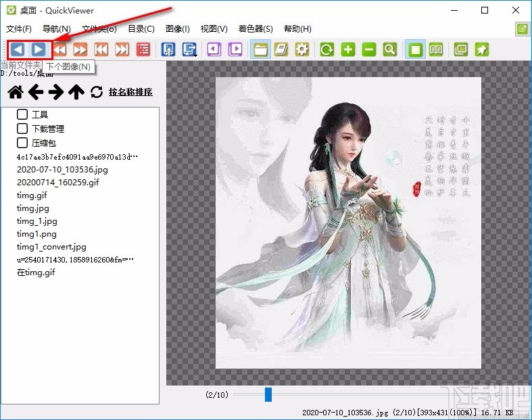Viewport: 532px width, 420px height.
Task: Open the 工具 folder entry
Action: coord(40,114)
